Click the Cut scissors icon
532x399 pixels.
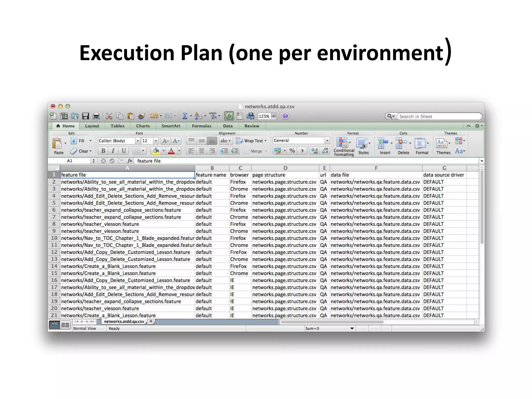pyautogui.click(x=109, y=116)
